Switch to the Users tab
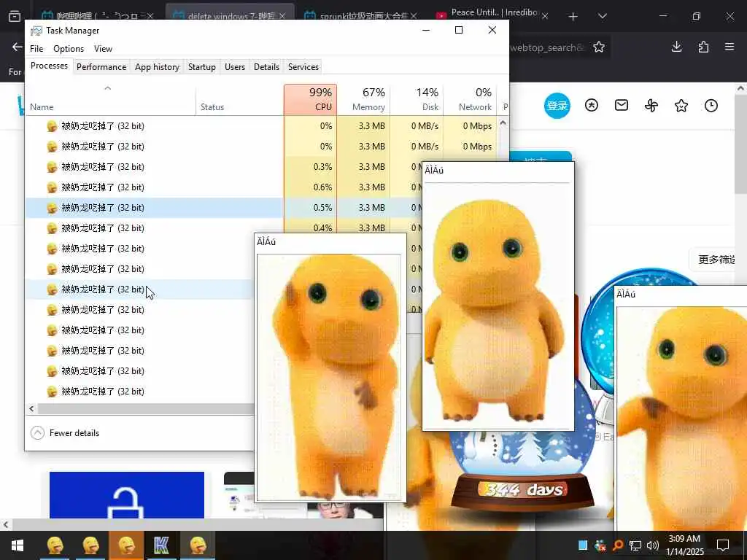Image resolution: width=747 pixels, height=560 pixels. tap(235, 66)
